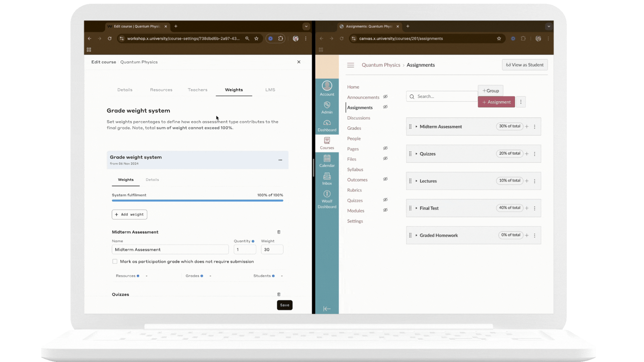Switch to the LMS tab
644x362 pixels.
(270, 89)
